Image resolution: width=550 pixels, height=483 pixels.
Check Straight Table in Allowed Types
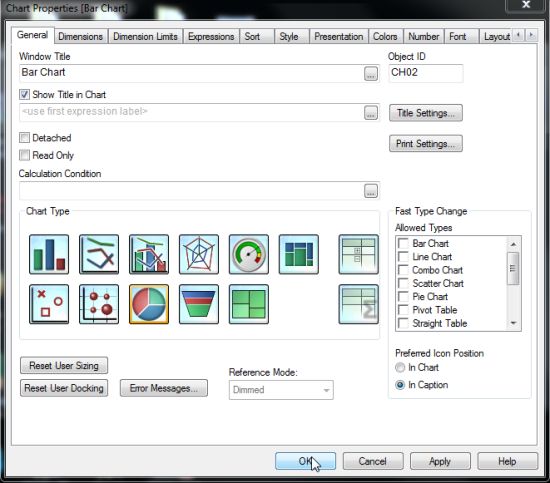tap(403, 323)
